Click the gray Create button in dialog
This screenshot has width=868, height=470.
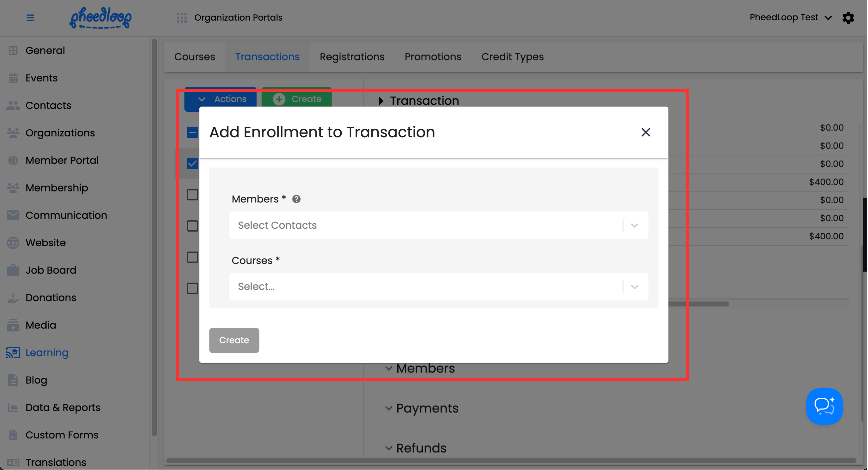coord(234,340)
